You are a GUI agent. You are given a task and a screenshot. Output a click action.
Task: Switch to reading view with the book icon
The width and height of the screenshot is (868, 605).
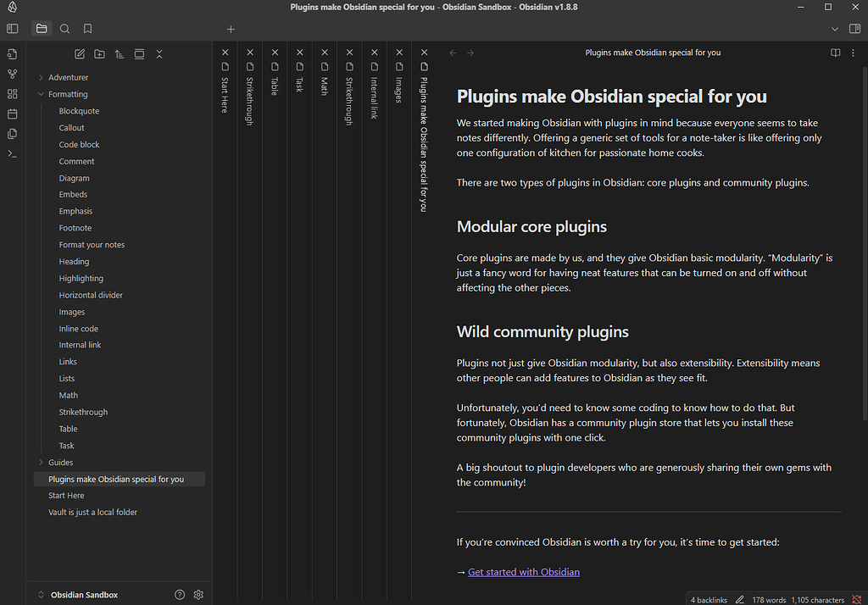836,52
